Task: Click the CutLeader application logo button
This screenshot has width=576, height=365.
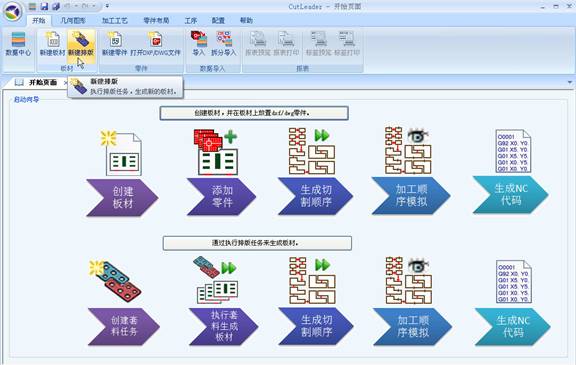Action: point(13,12)
